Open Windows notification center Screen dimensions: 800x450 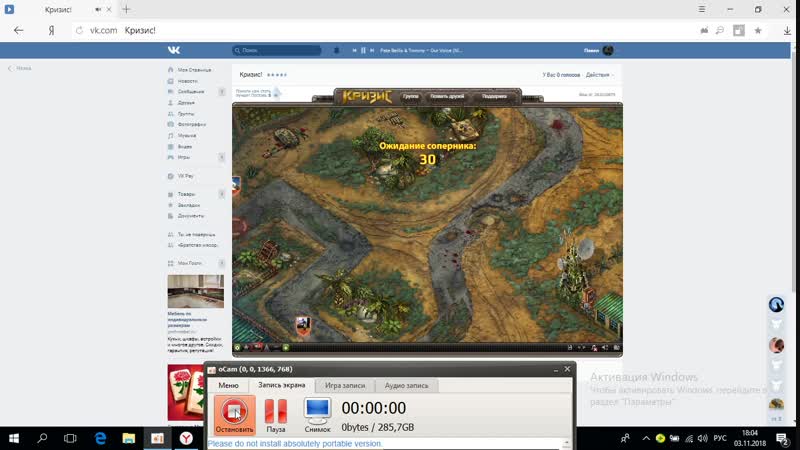coord(782,438)
